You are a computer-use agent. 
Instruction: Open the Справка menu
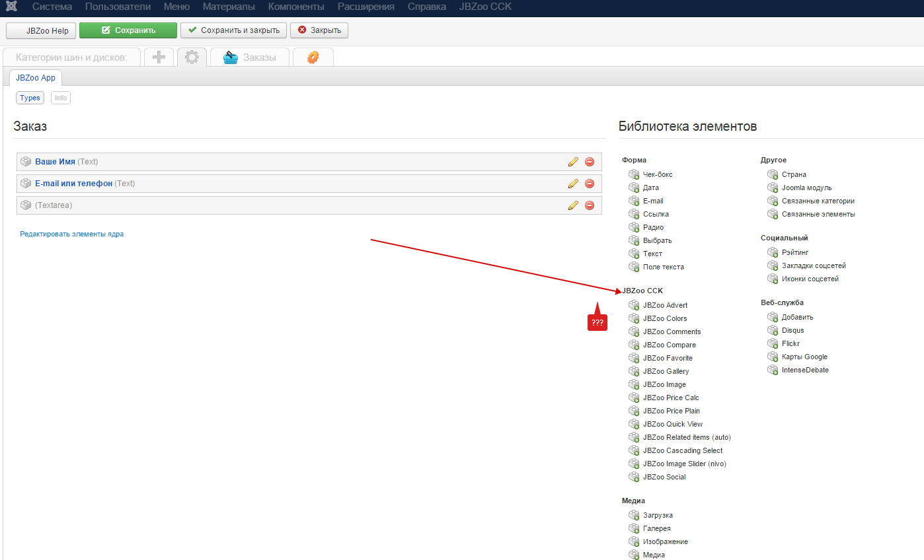click(427, 7)
